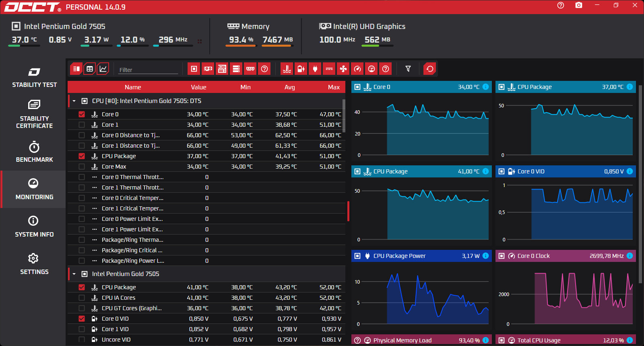This screenshot has width=644, height=346.
Task: Toggle the storage sensor filter icon
Action: [236, 69]
